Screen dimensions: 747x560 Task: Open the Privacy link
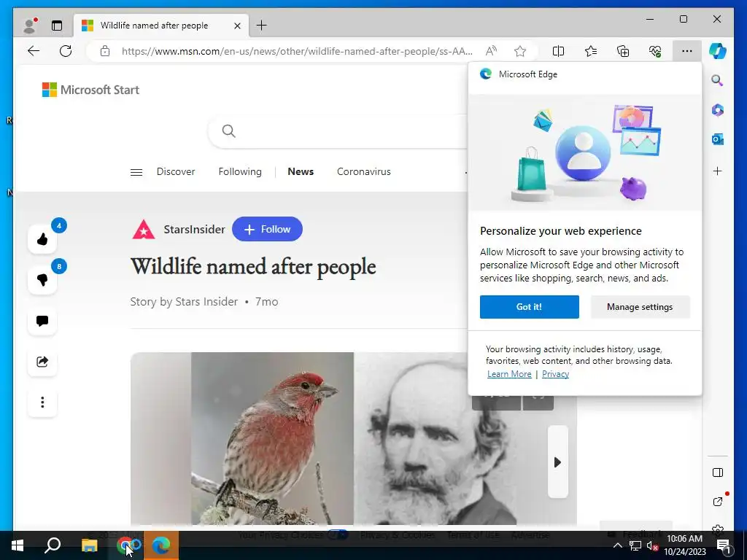tap(555, 374)
